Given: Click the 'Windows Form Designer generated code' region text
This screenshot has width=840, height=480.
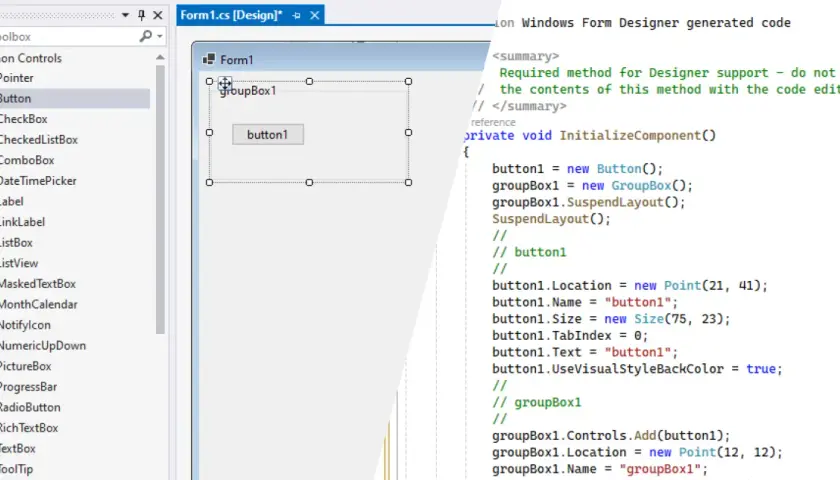Looking at the screenshot, I should click(656, 23).
